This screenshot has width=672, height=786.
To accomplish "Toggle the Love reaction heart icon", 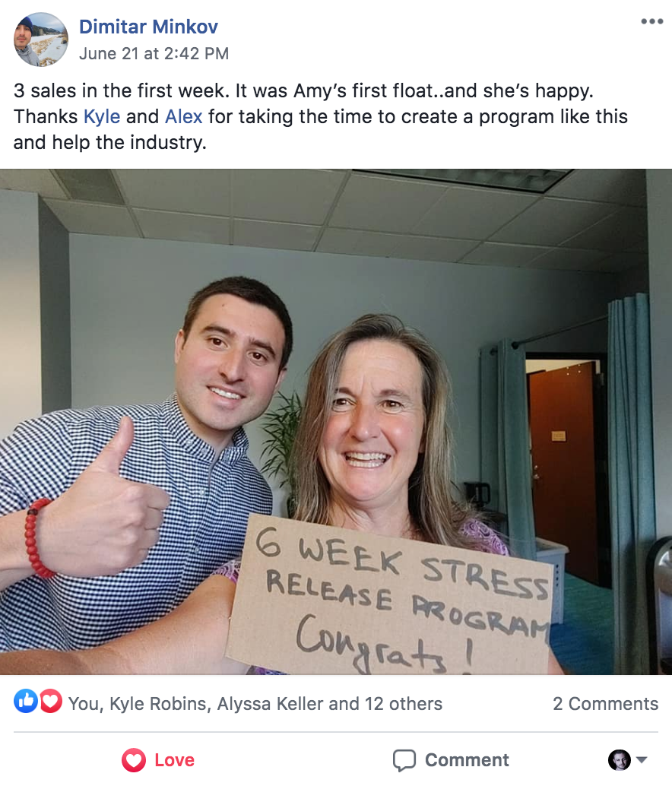I will 134,760.
